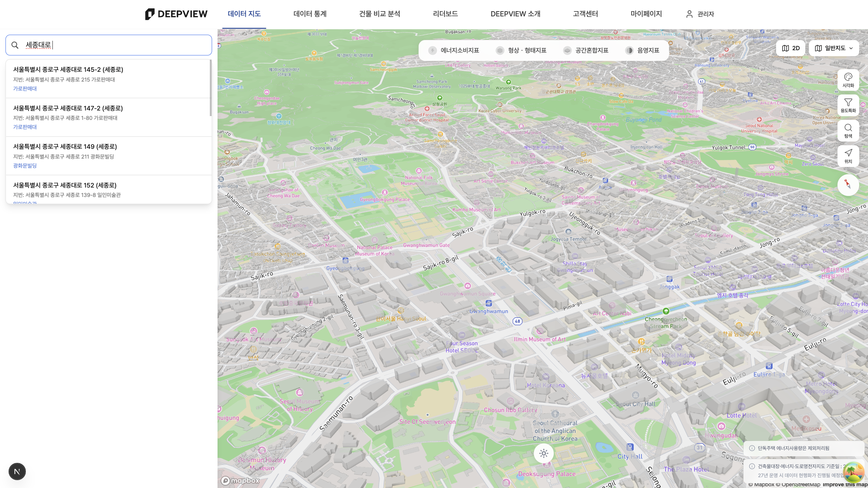The width and height of the screenshot is (868, 488).
Task: Click the round N badge button
Action: click(17, 472)
